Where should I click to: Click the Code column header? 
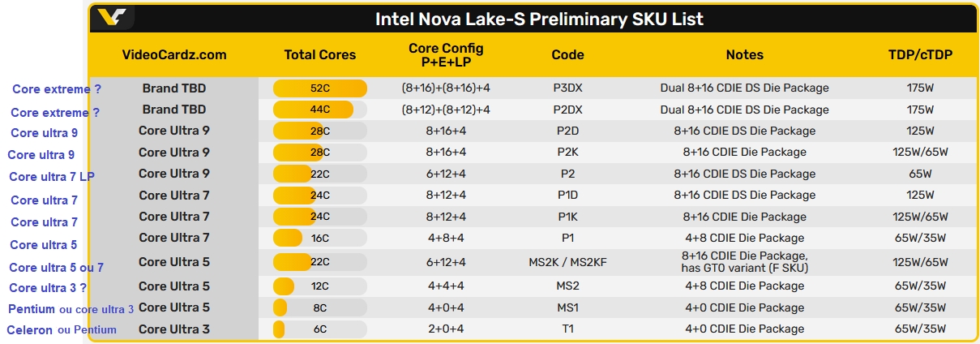click(567, 55)
